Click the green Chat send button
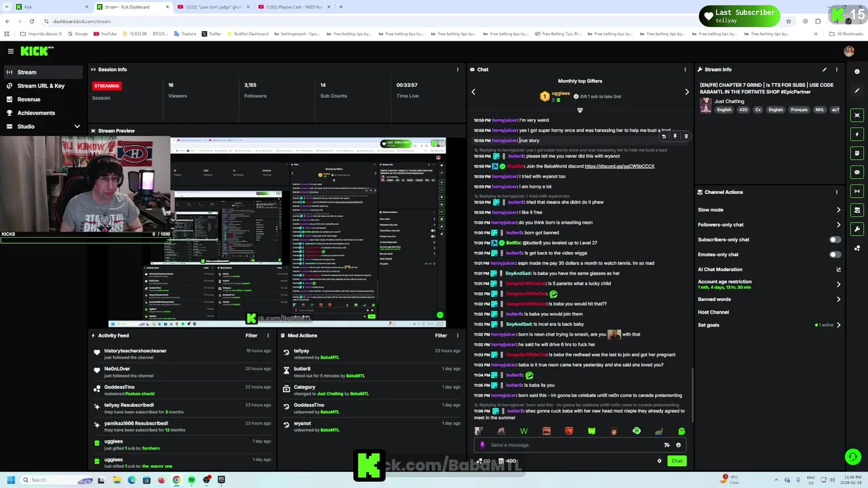 point(677,461)
